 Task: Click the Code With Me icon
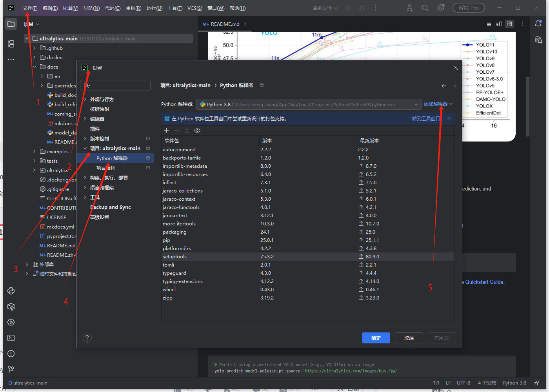(x=410, y=8)
